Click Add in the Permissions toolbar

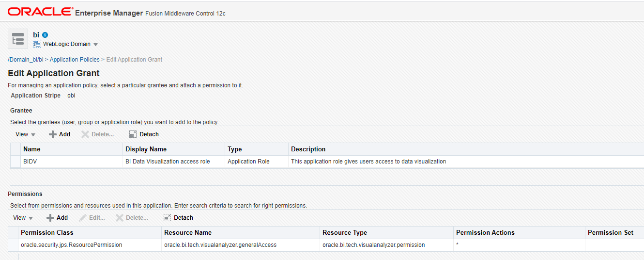(x=57, y=218)
